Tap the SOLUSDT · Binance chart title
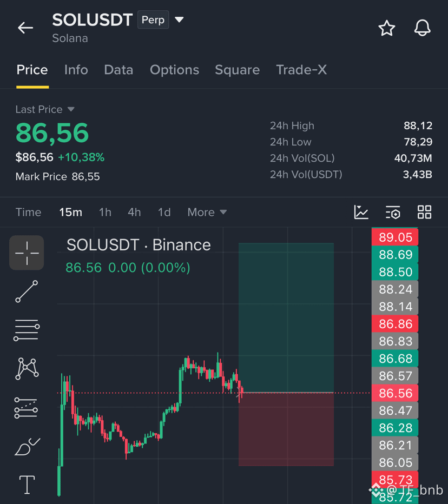The width and height of the screenshot is (448, 504). [x=139, y=245]
